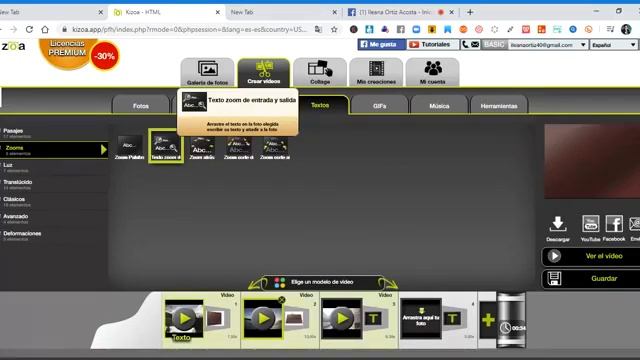The width and height of the screenshot is (640, 360).
Task: Select the Translúcido text category
Action: [54, 184]
